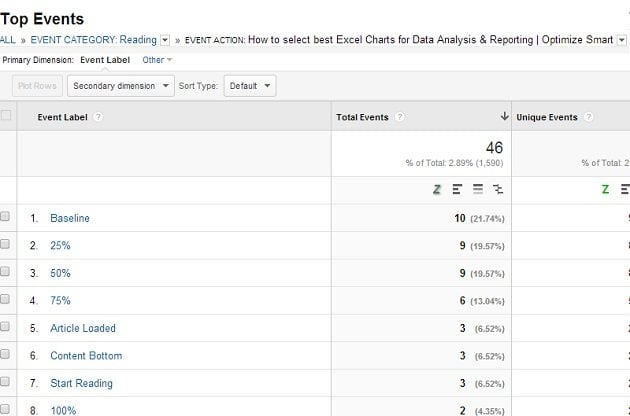The image size is (630, 416).
Task: Check the Baseline row checkbox
Action: [4, 217]
